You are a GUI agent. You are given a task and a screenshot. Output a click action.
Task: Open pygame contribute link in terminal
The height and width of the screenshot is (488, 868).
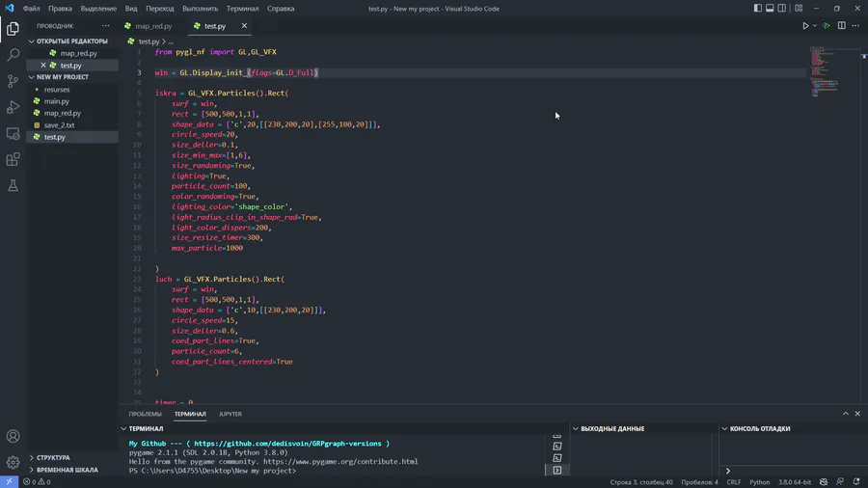tap(340, 461)
